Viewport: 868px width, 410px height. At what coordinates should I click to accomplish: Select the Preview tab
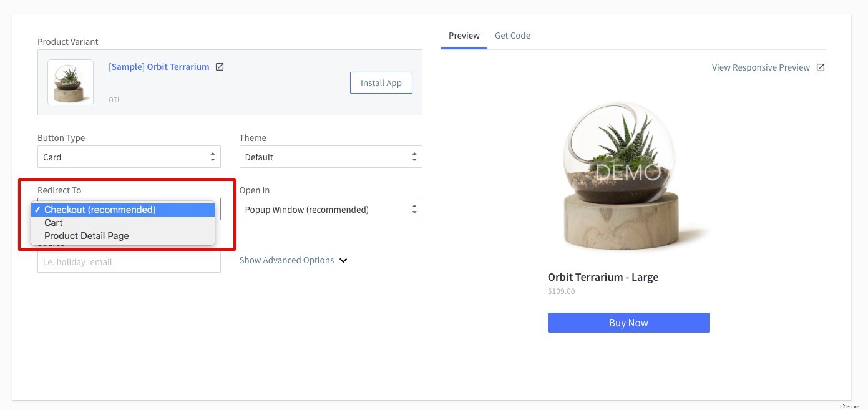tap(464, 36)
